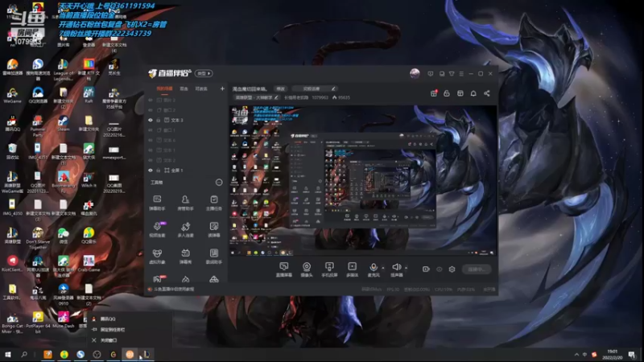Open streaming settings gear icon

pos(452,269)
